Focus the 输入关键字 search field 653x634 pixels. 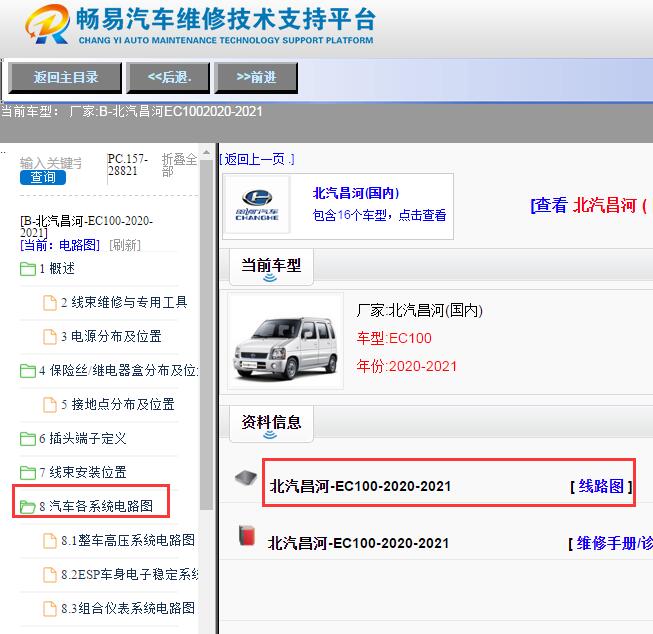pos(51,163)
